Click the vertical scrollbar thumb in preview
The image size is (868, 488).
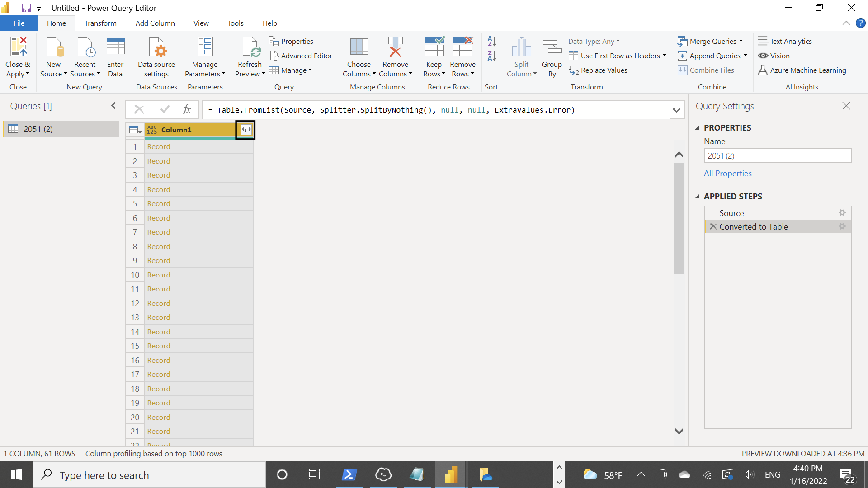point(679,218)
